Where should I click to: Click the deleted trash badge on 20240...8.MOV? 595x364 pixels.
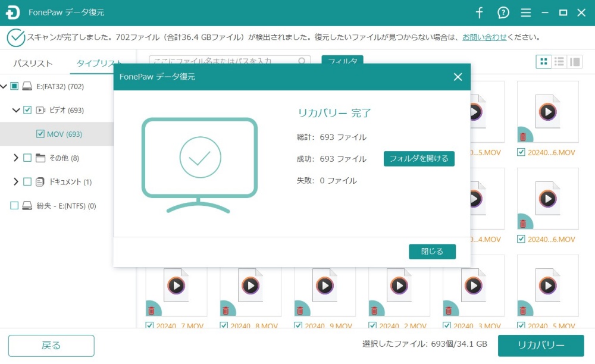click(x=227, y=309)
